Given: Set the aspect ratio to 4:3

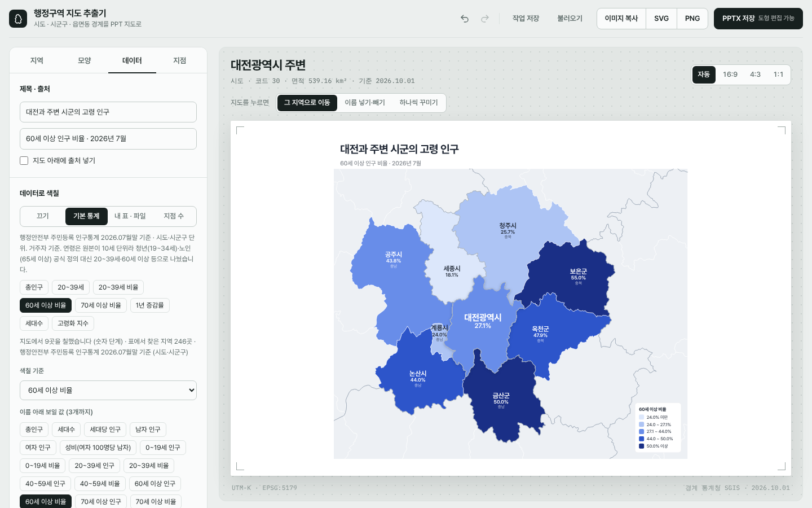Looking at the screenshot, I should [x=755, y=75].
